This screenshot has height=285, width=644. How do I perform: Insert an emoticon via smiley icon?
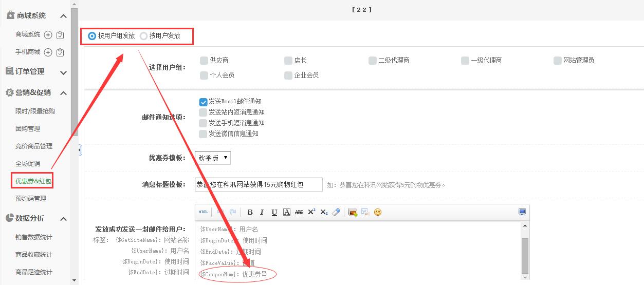point(378,212)
